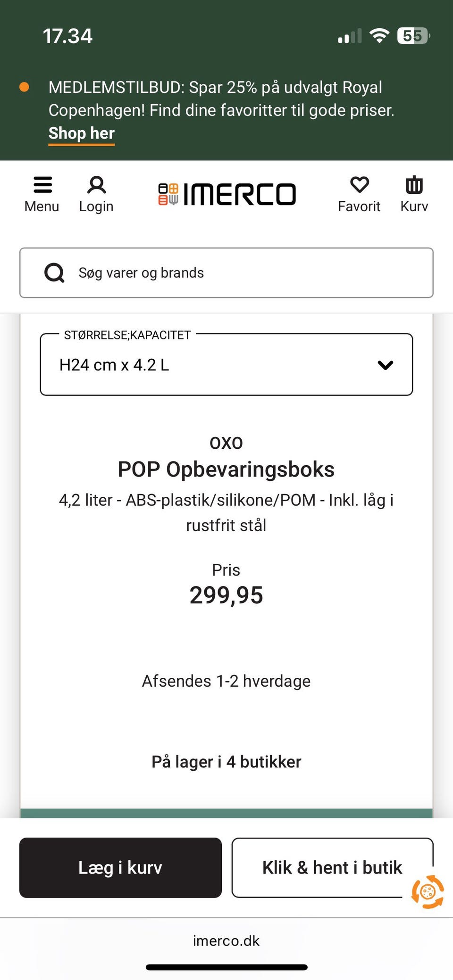Viewport: 453px width, 980px height.
Task: Tap the imerco.dk address bar
Action: coord(226,941)
